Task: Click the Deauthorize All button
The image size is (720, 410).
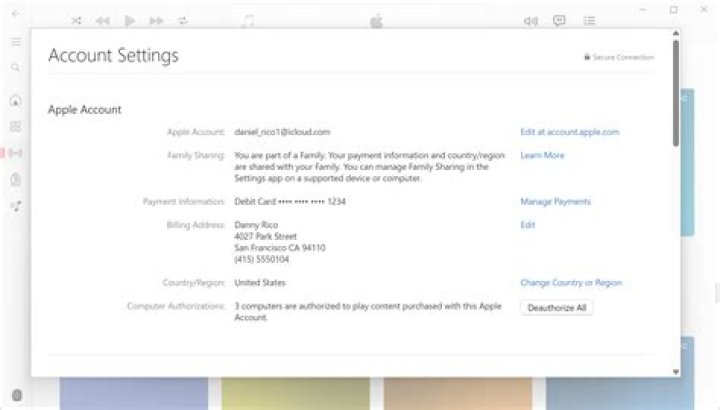Action: [557, 308]
